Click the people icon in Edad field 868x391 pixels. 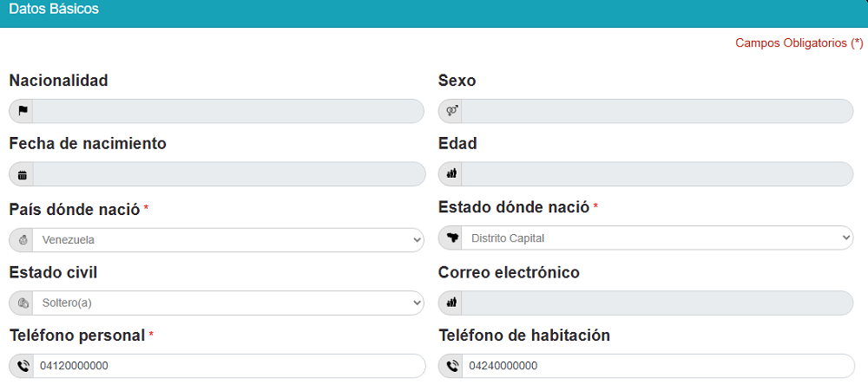(x=451, y=174)
